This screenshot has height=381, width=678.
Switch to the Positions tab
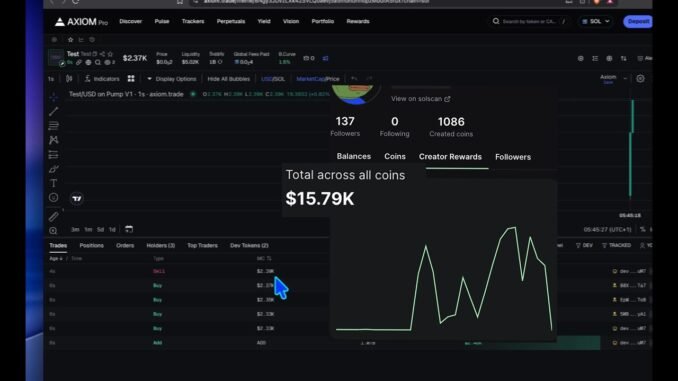[x=92, y=245]
